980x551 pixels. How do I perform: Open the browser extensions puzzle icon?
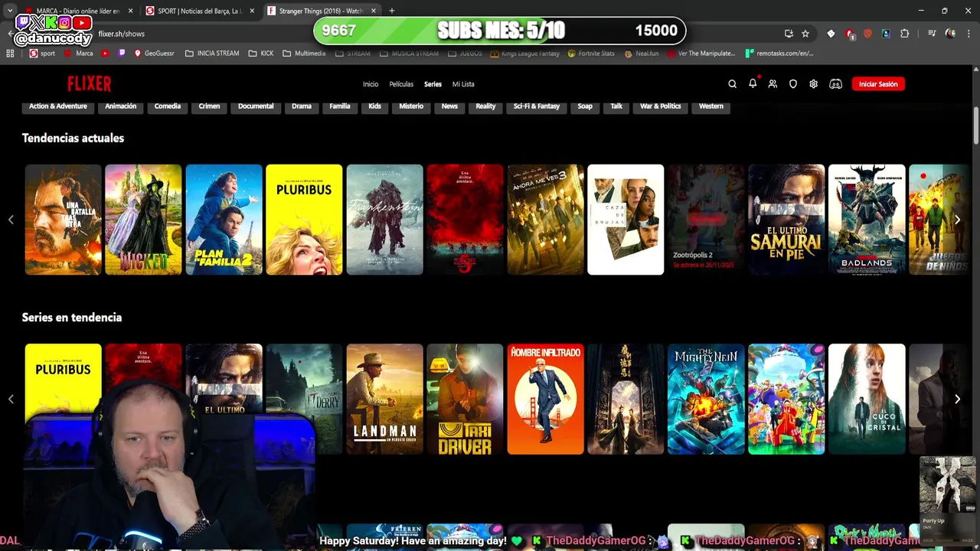(x=905, y=34)
